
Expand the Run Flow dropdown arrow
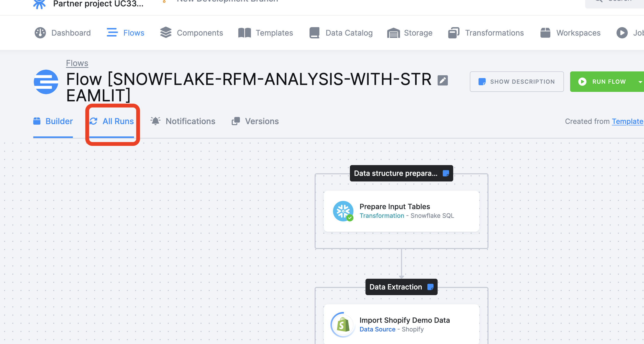640,82
